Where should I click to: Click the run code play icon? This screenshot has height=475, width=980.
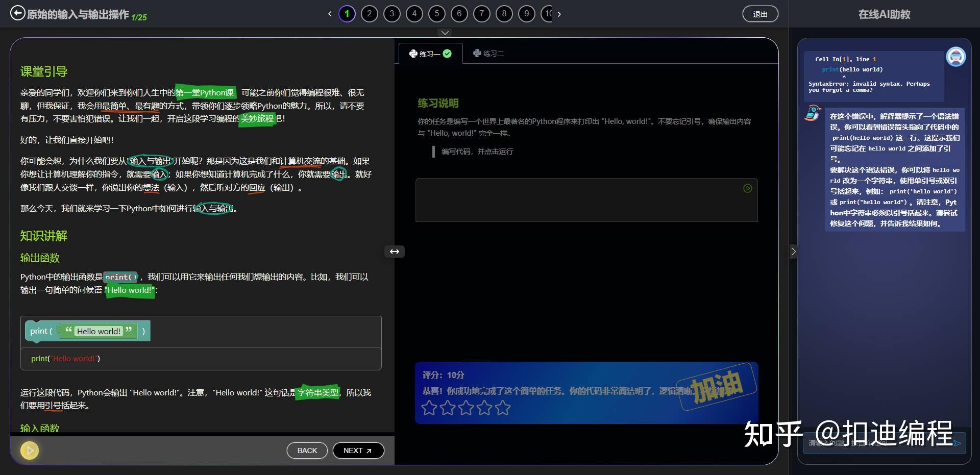click(747, 188)
